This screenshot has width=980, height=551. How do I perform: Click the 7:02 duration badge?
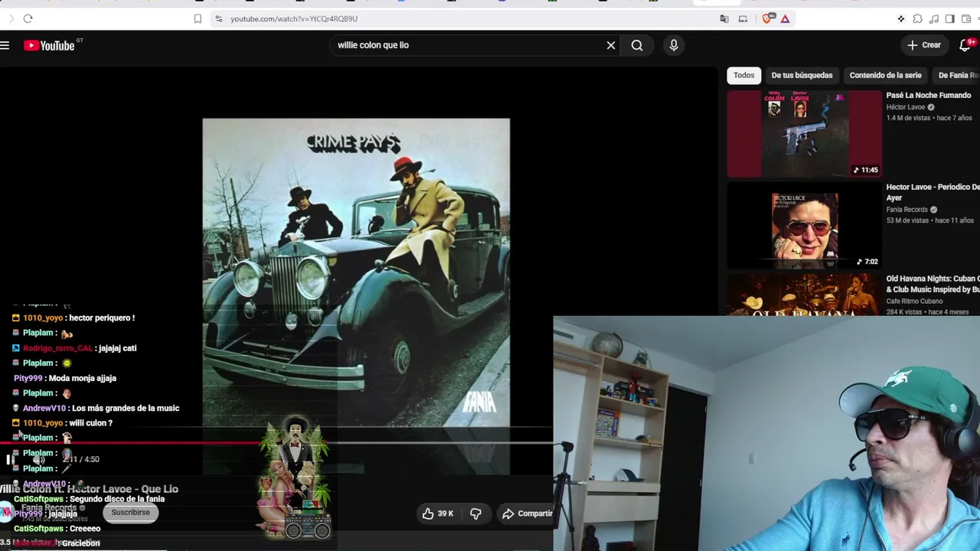tap(867, 262)
